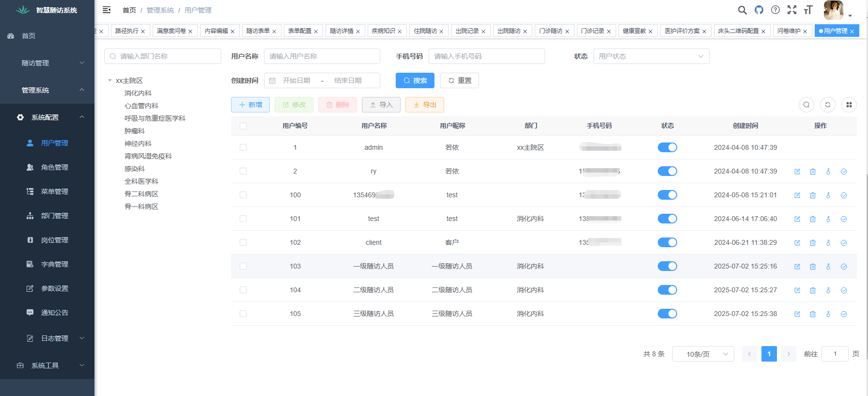
Task: Disable the status switch for user ry
Action: 667,171
